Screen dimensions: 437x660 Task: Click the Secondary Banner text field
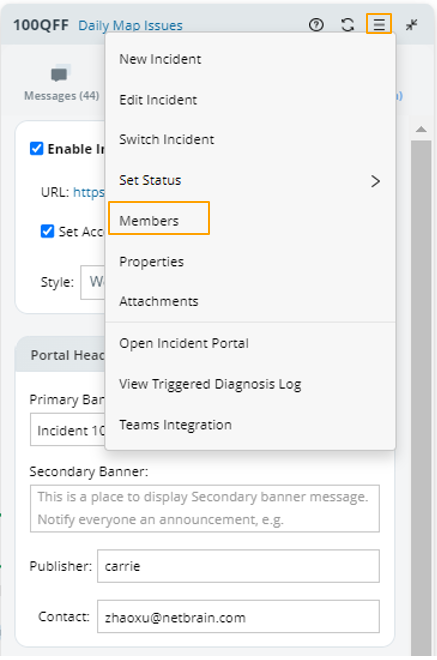205,508
